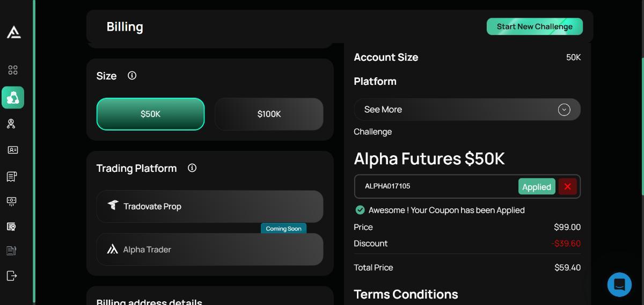
Task: Click the coupon code input field
Action: coord(435,186)
